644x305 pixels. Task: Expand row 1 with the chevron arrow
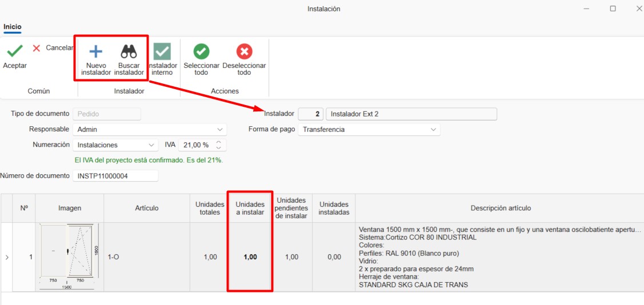[x=7, y=258]
